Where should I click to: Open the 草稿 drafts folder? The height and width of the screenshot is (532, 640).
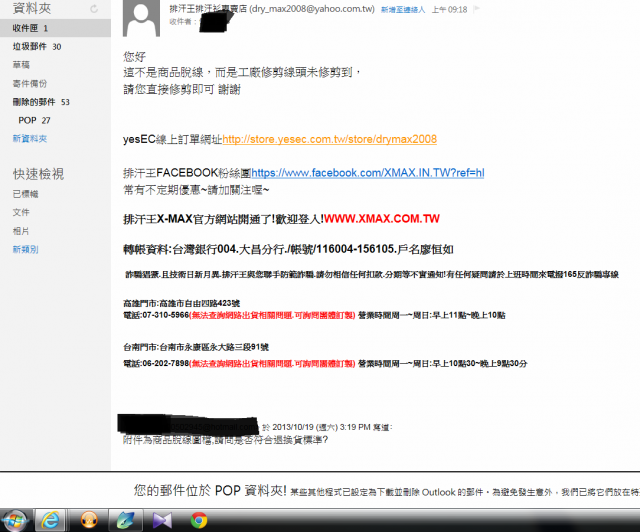click(21, 65)
